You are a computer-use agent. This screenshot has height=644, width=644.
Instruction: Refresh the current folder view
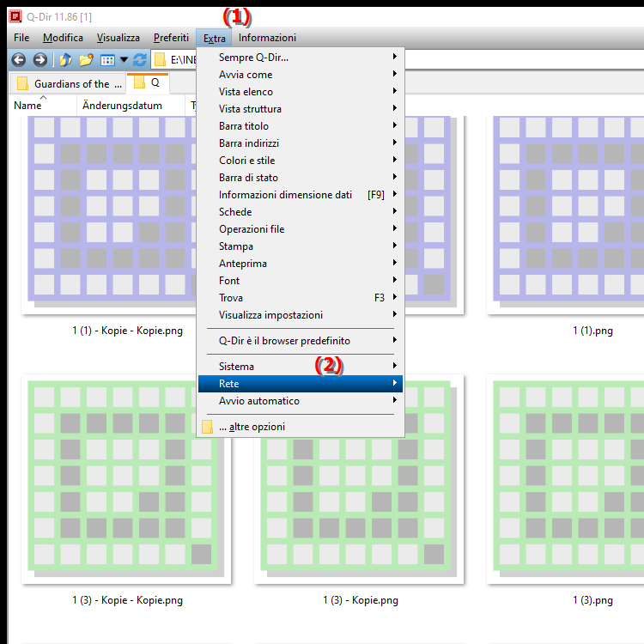[140, 60]
